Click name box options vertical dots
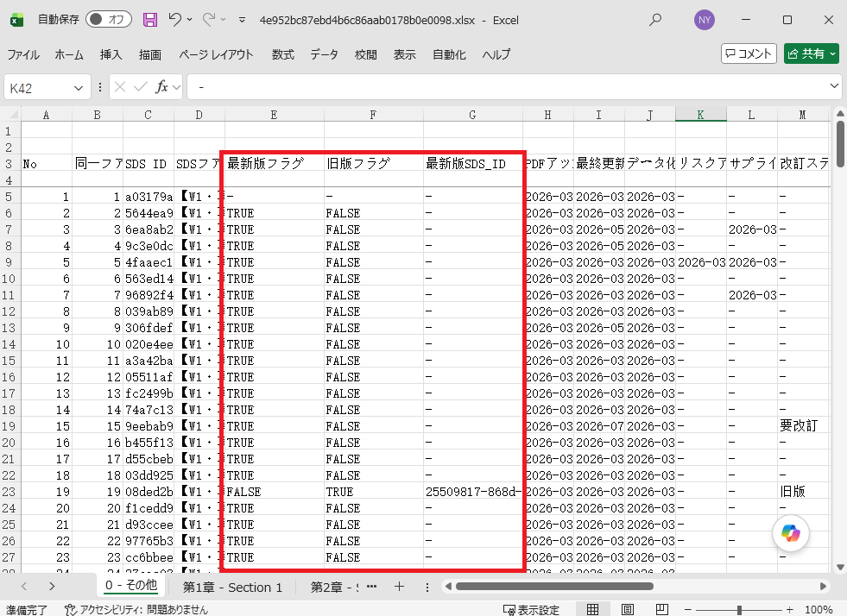The image size is (847, 616). coord(100,87)
